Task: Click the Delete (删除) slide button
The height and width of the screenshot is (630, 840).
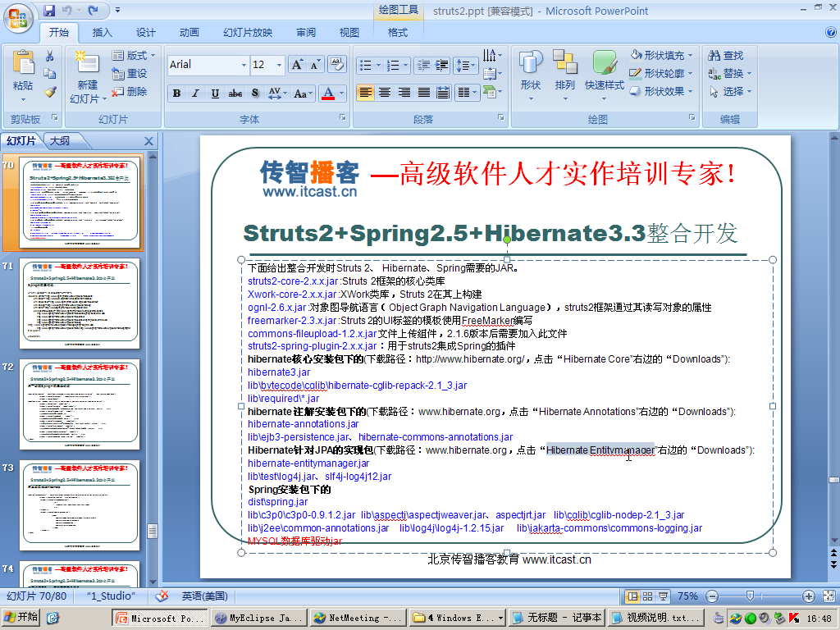Action: [x=129, y=92]
